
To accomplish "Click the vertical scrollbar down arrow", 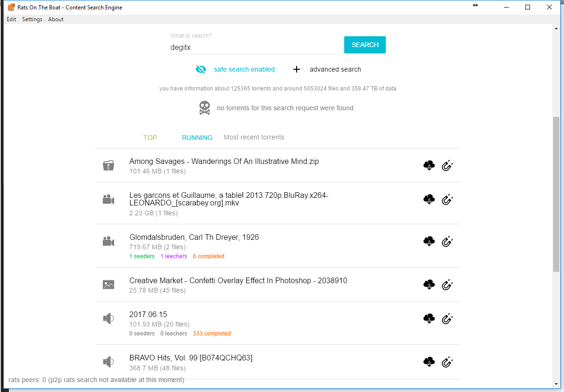I will coord(556,384).
